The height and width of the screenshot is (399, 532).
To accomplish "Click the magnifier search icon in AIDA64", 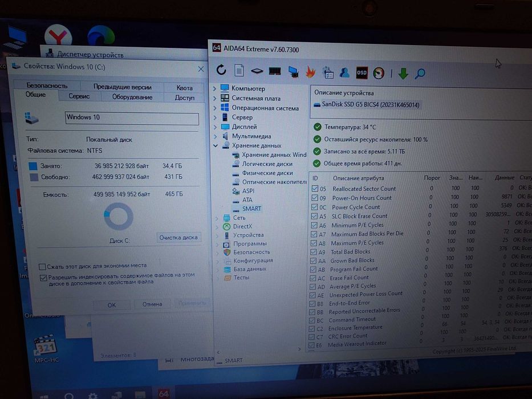I will pos(420,74).
